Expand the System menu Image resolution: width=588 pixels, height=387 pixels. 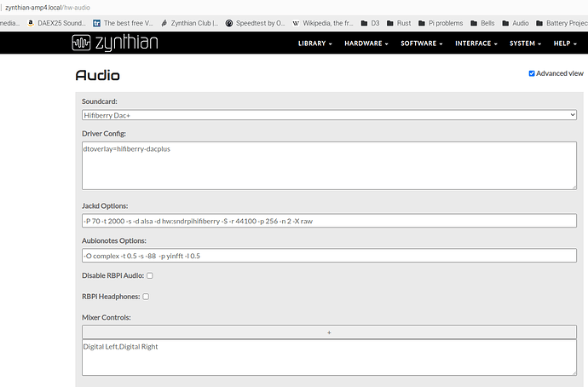click(525, 43)
